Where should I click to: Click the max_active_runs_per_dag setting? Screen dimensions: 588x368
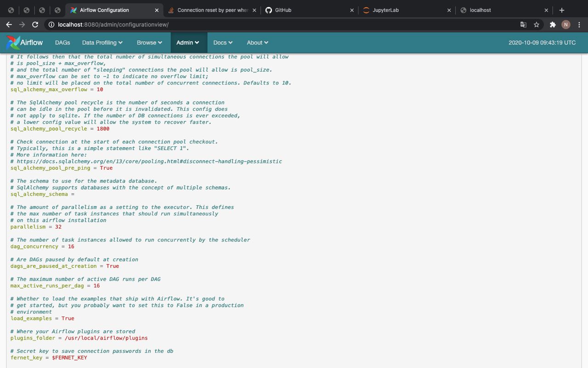coord(55,286)
